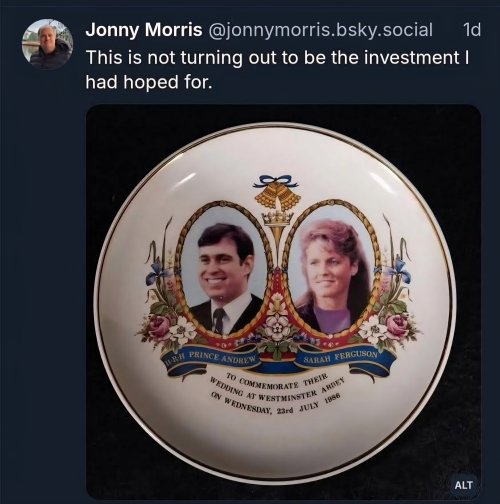Click the 1d post timestamp
Viewport: 500px width, 504px height.
(x=472, y=30)
